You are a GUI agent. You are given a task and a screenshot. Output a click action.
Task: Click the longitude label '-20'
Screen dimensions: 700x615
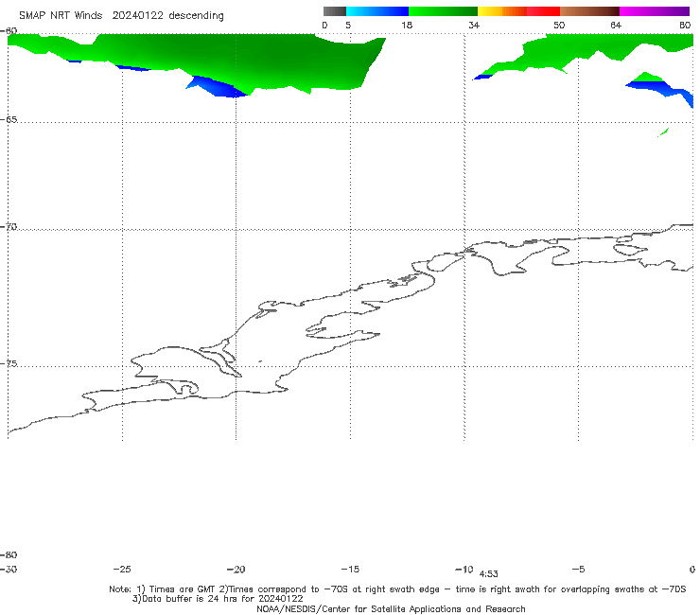point(236,570)
